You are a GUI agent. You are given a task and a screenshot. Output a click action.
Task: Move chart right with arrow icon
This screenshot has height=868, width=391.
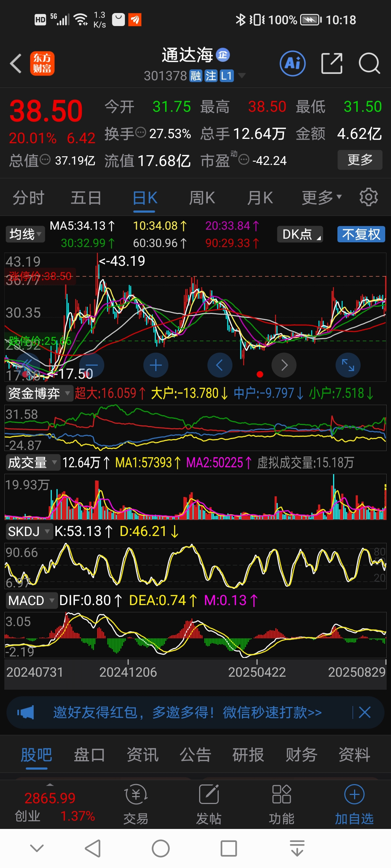point(284,365)
